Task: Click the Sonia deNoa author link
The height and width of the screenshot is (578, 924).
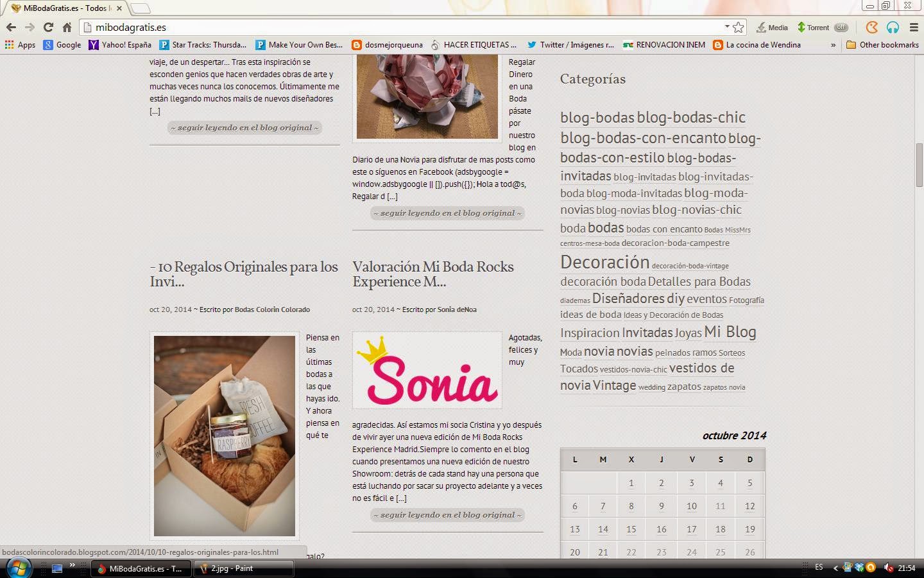Action: click(x=457, y=310)
